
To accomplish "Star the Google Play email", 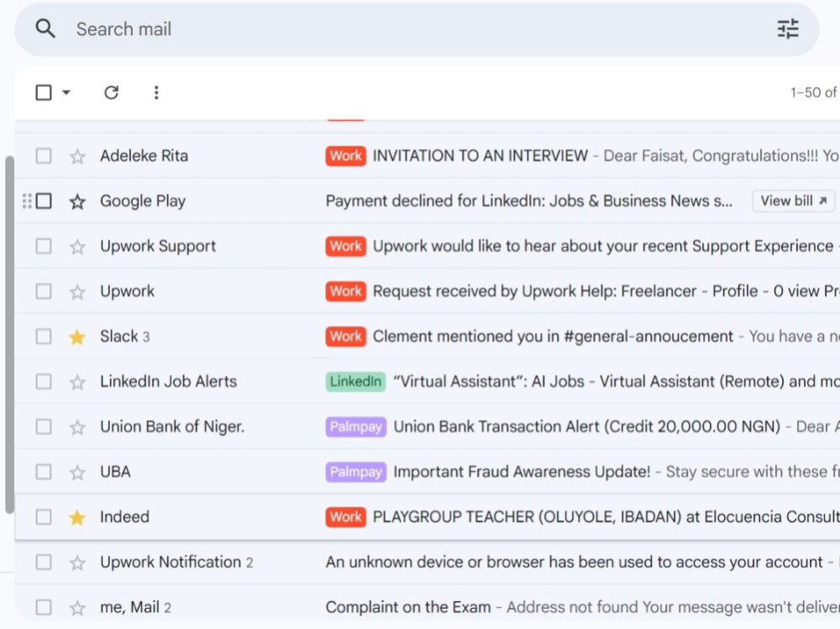I will tap(77, 202).
